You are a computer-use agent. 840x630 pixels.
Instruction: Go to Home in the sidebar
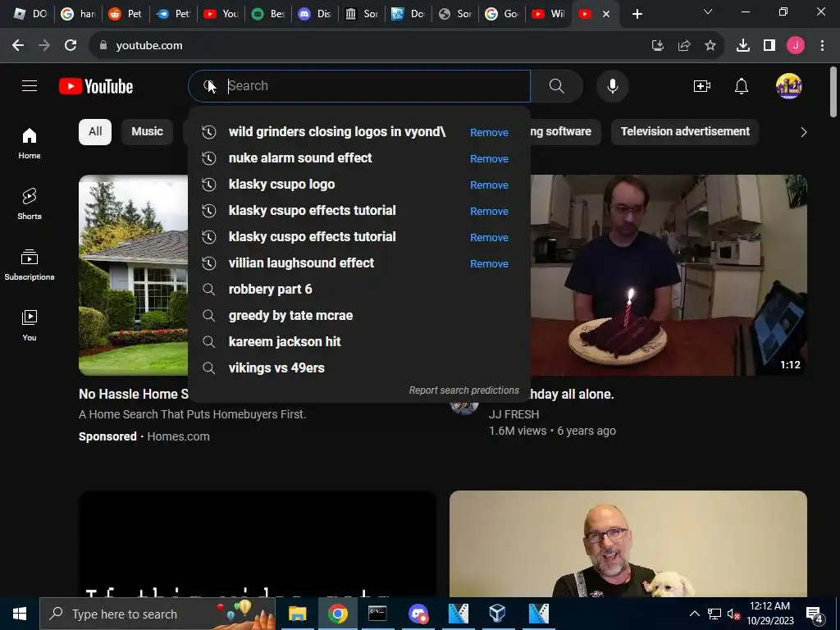pos(30,144)
